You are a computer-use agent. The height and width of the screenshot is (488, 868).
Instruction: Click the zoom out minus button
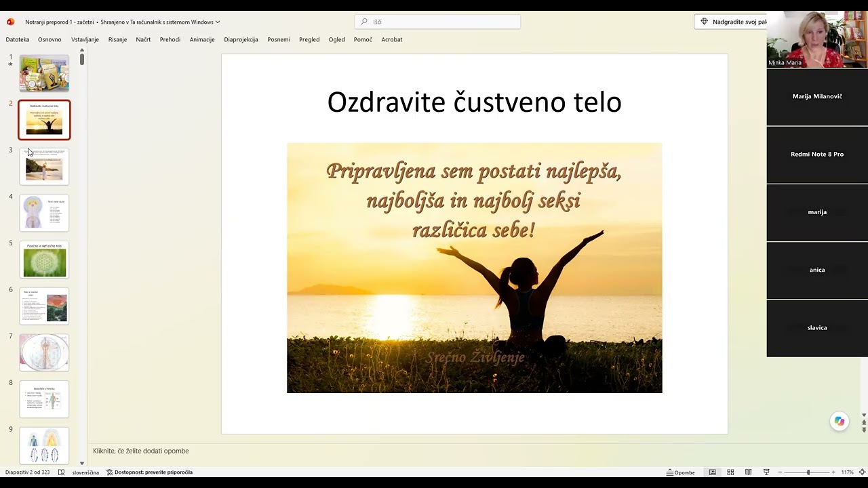780,472
